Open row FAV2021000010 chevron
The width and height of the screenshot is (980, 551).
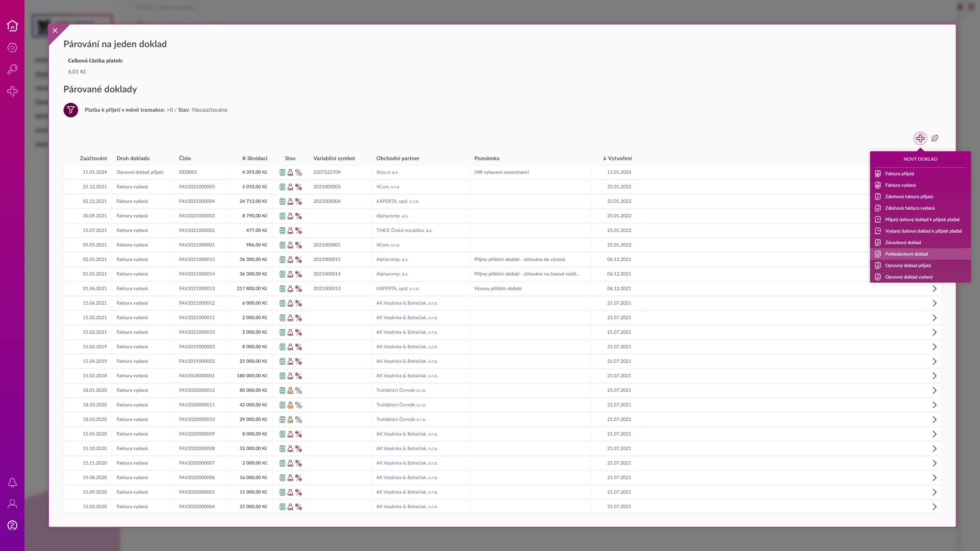pos(934,332)
